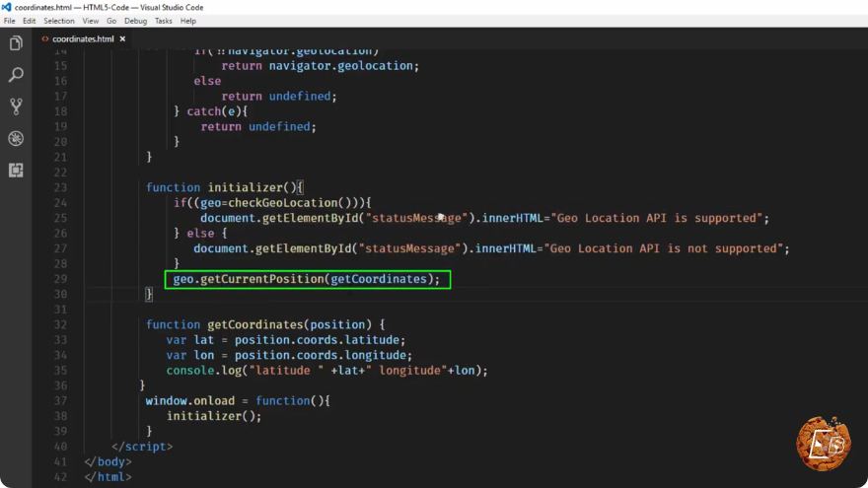The width and height of the screenshot is (868, 488).
Task: Close the coordinates.html tab
Action: click(122, 38)
